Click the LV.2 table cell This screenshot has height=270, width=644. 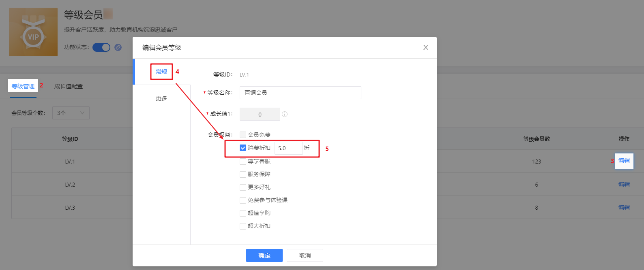pyautogui.click(x=70, y=185)
